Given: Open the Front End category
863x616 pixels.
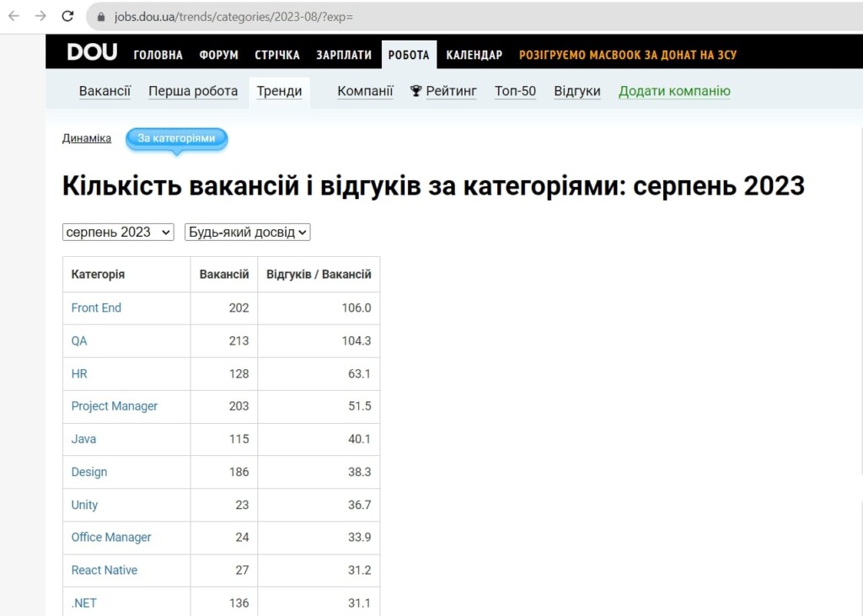Looking at the screenshot, I should pos(96,308).
